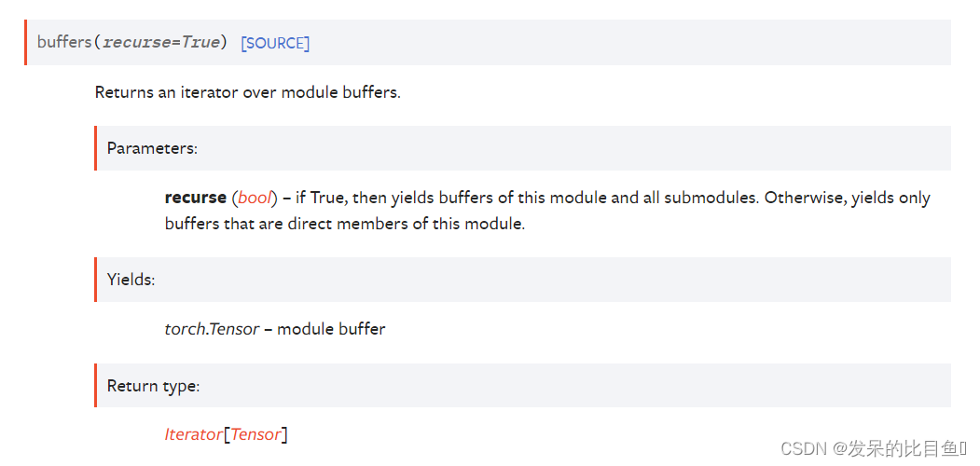Click the italic torch.Tensor text

point(212,329)
